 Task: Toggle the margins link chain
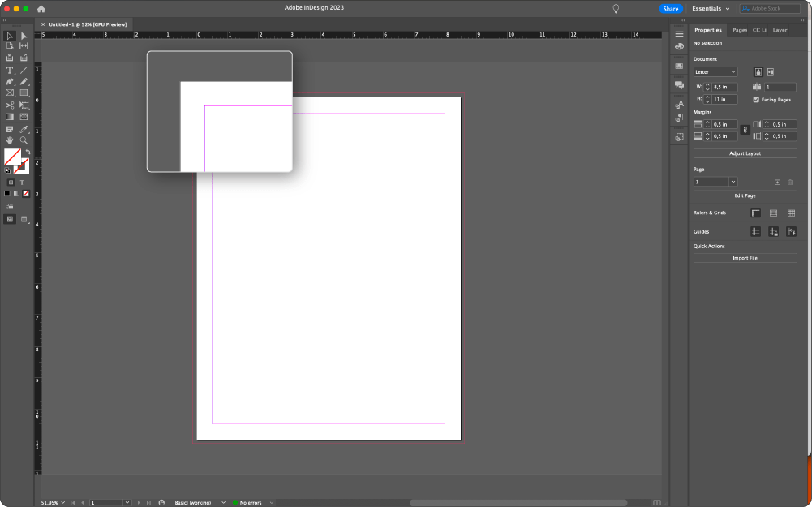coord(744,130)
